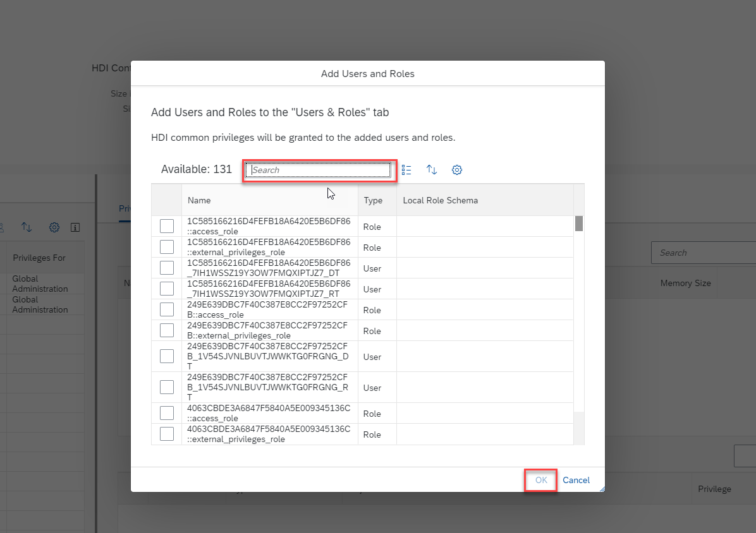Check the 249E639D…_1V54SJVNLBUVTJWWKTG0FRGNG_RT user checkbox

[167, 387]
